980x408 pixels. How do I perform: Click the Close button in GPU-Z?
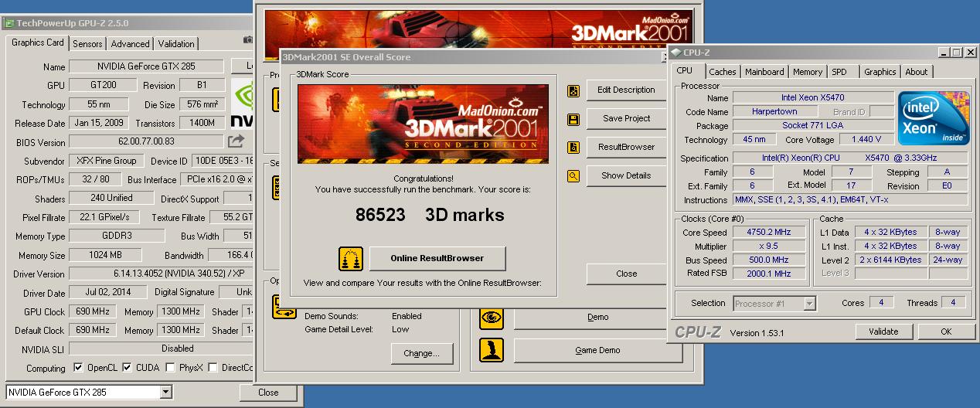268,393
